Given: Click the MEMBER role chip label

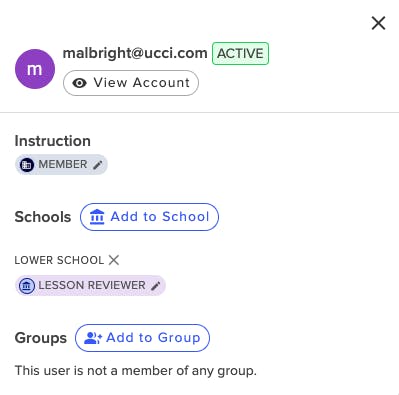Looking at the screenshot, I should 63,164.
